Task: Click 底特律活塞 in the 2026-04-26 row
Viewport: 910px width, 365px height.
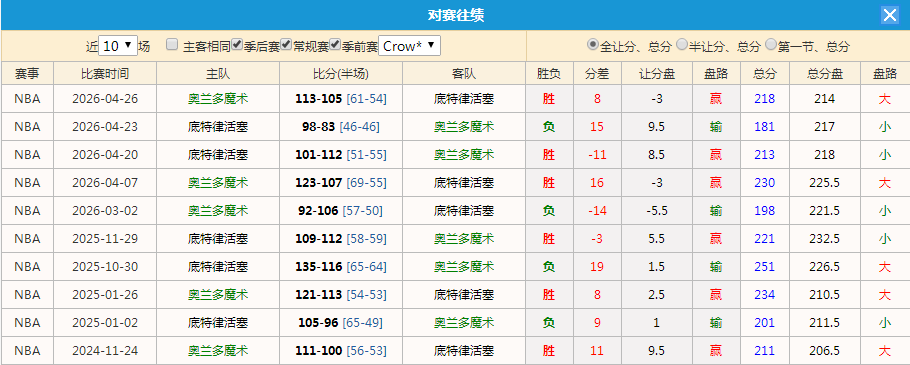Action: [464, 99]
